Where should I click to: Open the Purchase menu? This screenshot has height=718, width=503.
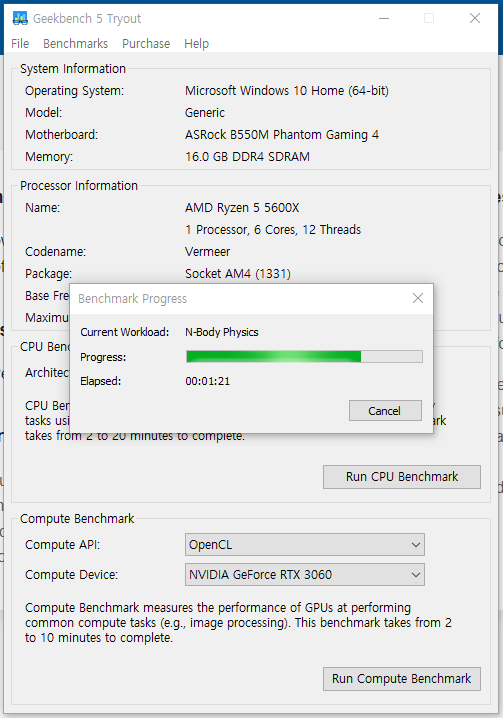pyautogui.click(x=146, y=44)
